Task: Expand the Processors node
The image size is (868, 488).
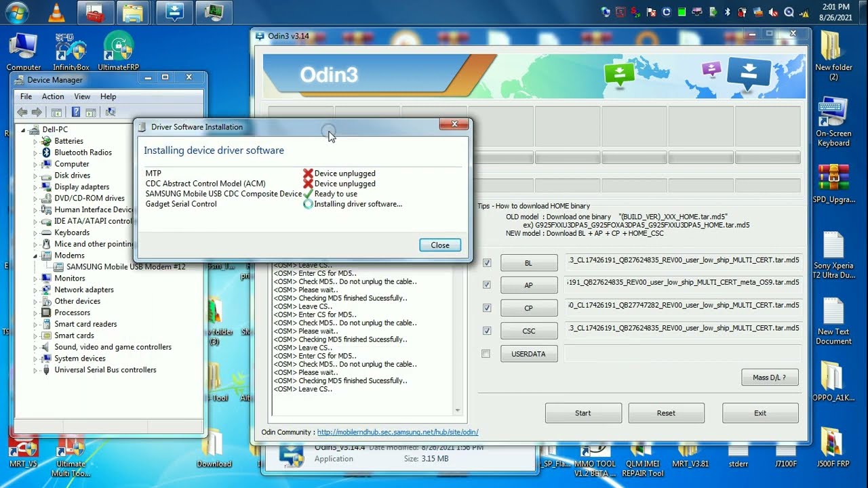Action: 35,312
